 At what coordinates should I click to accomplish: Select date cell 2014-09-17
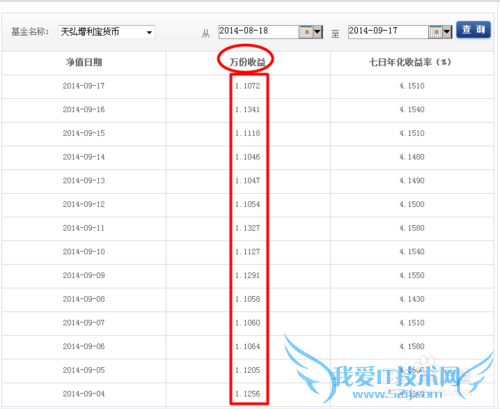[84, 86]
